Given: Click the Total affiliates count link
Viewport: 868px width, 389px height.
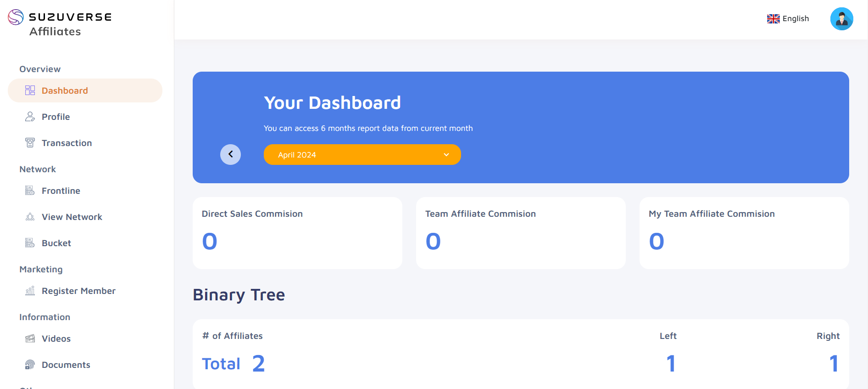Looking at the screenshot, I should coord(234,363).
